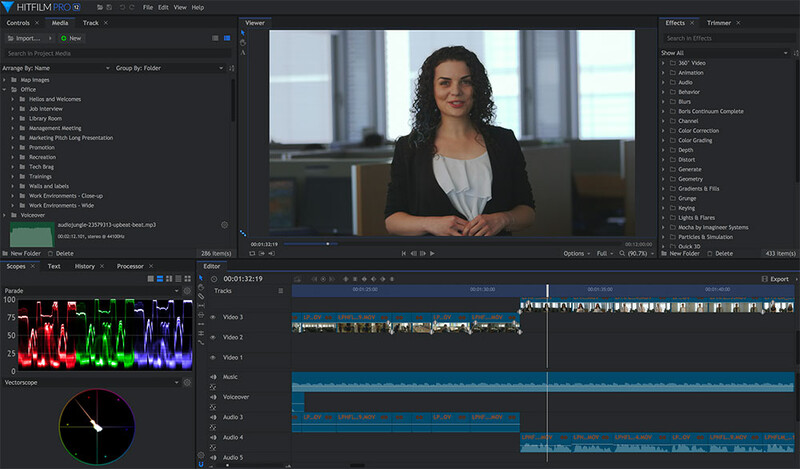
Task: Open the Viewer Options dropdown
Action: tap(577, 254)
